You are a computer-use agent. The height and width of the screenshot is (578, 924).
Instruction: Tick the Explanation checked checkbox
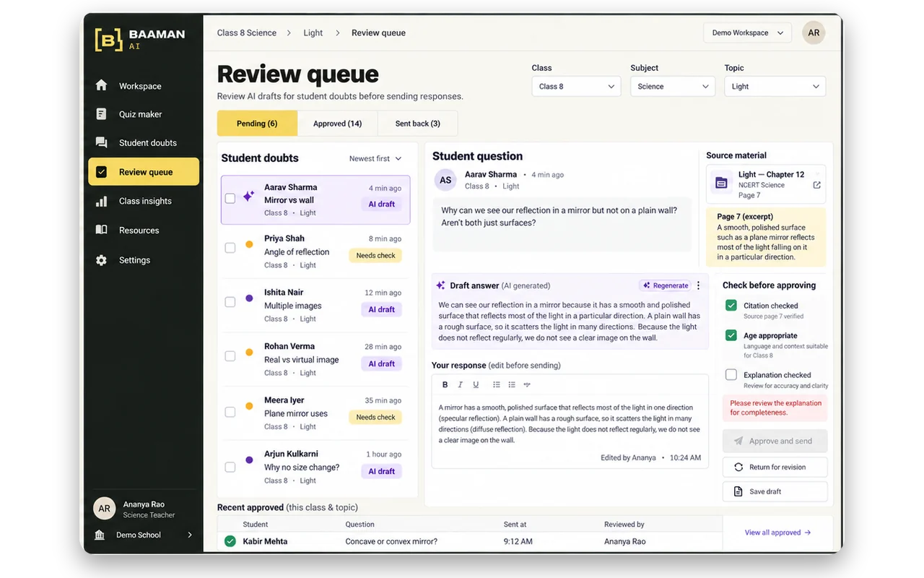731,374
